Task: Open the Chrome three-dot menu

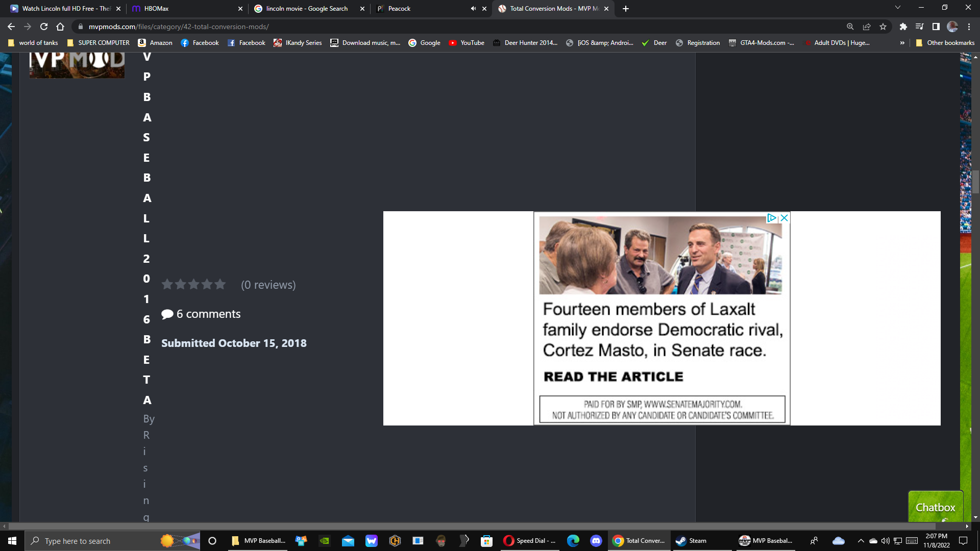Action: (969, 27)
